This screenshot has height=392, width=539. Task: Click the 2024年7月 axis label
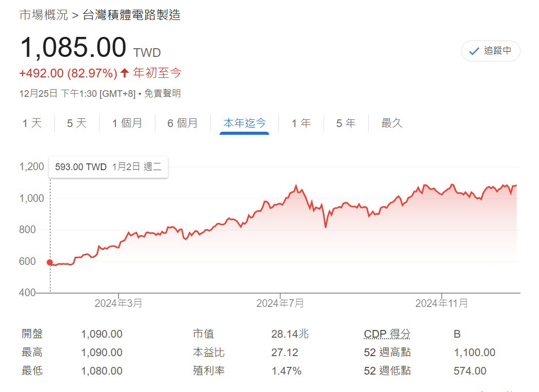tap(280, 303)
